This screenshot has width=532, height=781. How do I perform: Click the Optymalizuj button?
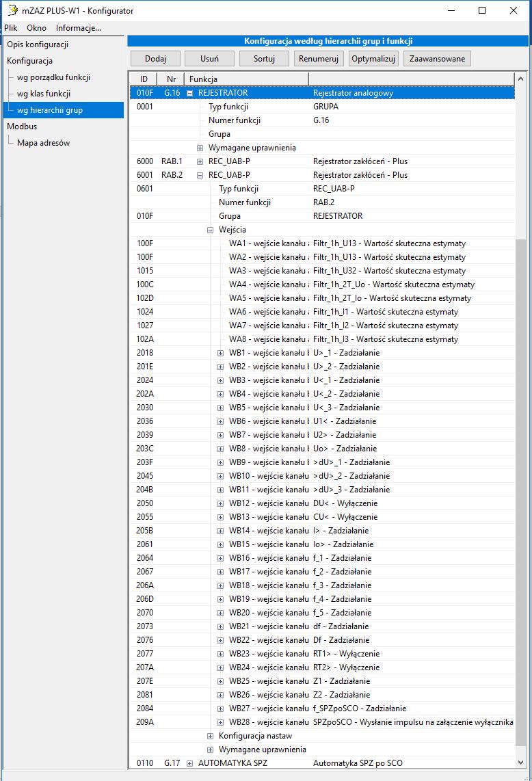pyautogui.click(x=373, y=59)
